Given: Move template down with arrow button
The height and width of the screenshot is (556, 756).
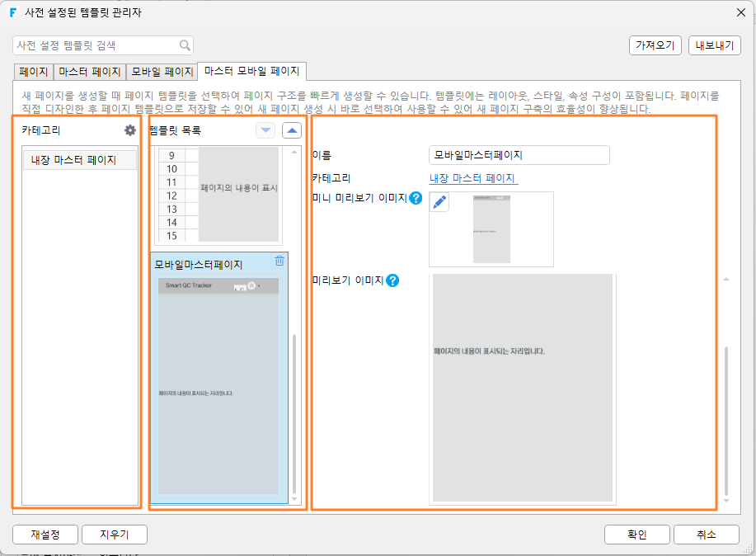Looking at the screenshot, I should (265, 130).
